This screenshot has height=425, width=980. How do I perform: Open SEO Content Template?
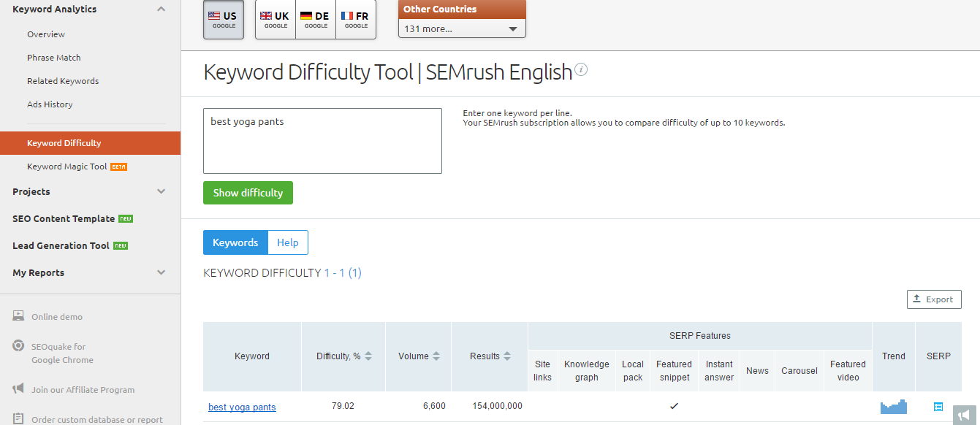tap(64, 218)
